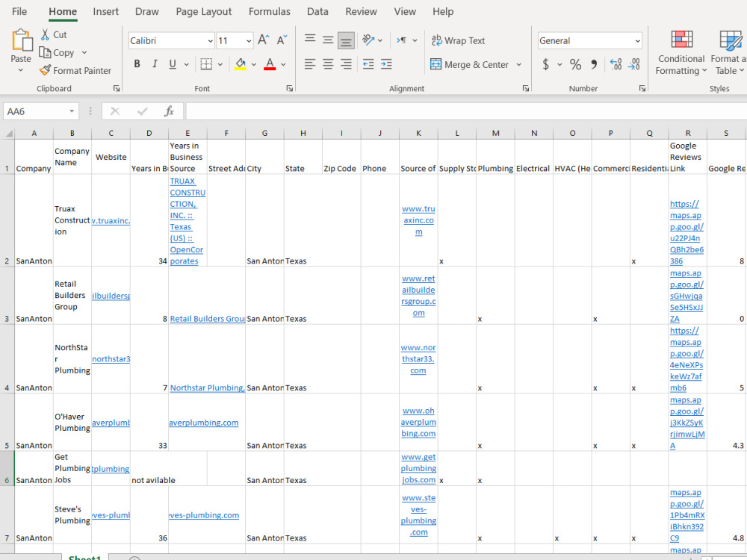This screenshot has width=747, height=560.
Task: Go to the Data tab
Action: coord(317,11)
